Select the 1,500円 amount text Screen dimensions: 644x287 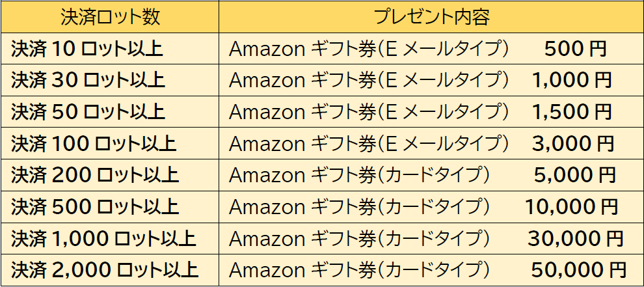pos(572,112)
